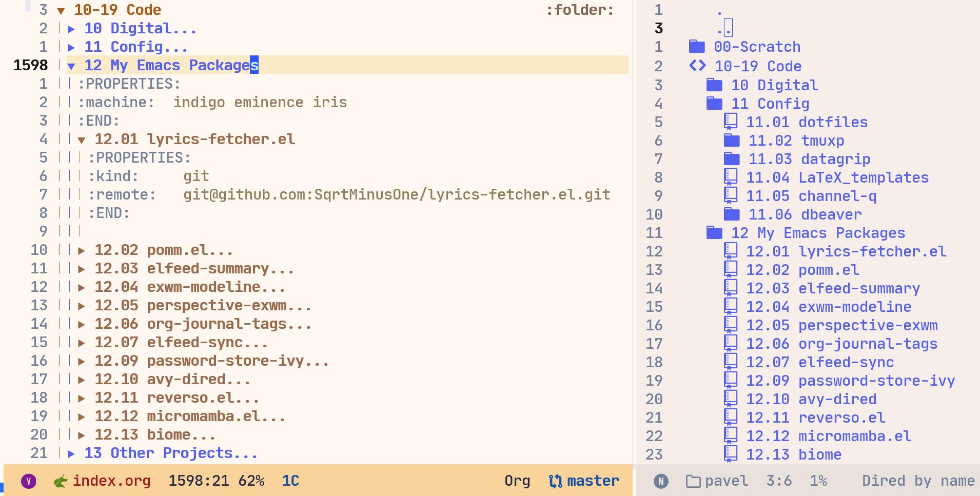Click the code icon beside 10-19 Code
The image size is (980, 496).
[x=698, y=66]
